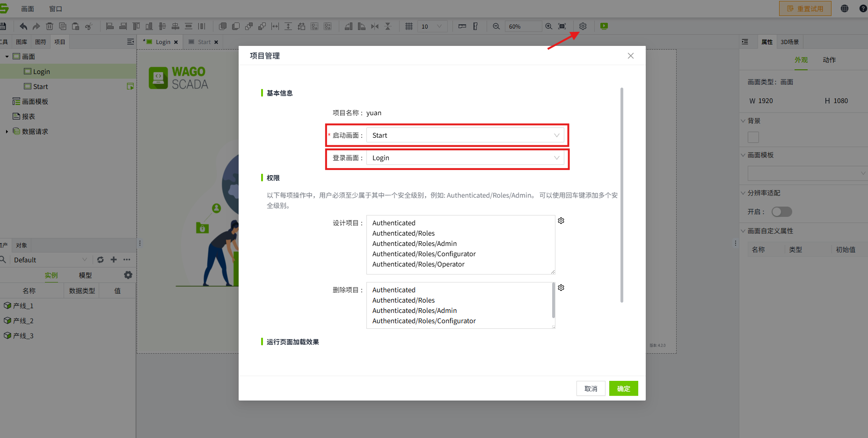Click the gear icon beside 删除项目 permissions
This screenshot has width=868, height=438.
[561, 288]
